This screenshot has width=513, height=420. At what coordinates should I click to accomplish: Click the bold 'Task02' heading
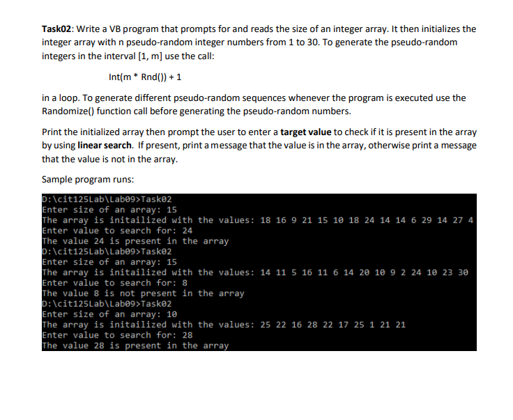pos(56,29)
